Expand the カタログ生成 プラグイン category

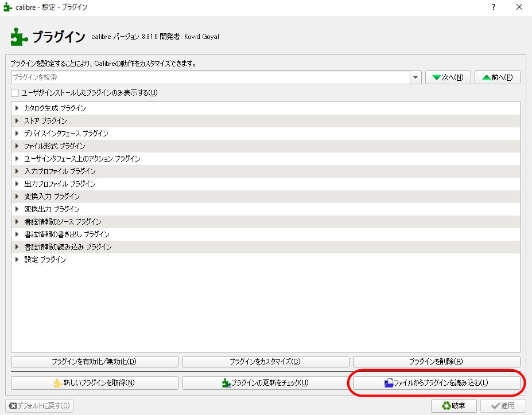pos(17,108)
